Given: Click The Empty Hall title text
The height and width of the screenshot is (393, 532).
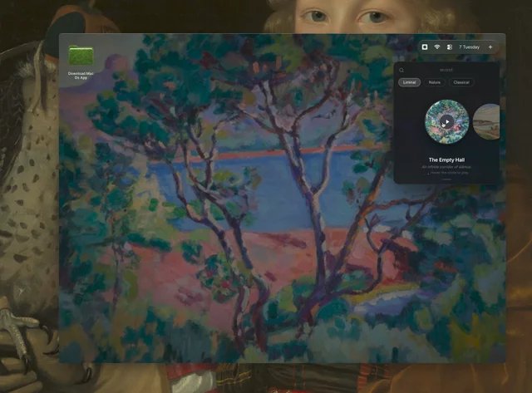Looking at the screenshot, I should pyautogui.click(x=446, y=160).
